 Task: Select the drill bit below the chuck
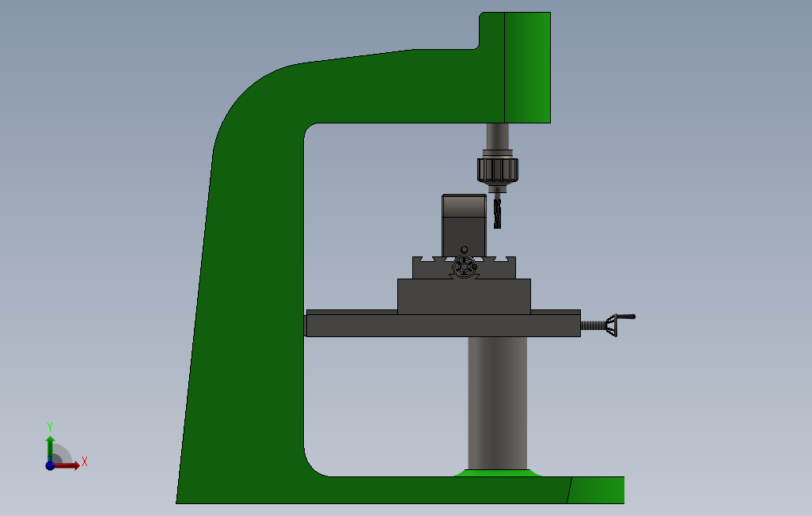(498, 213)
